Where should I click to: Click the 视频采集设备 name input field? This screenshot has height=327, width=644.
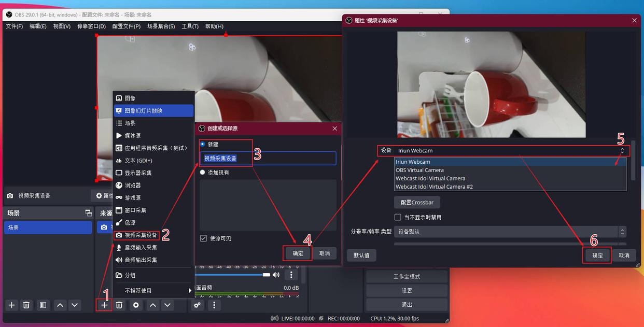[268, 158]
